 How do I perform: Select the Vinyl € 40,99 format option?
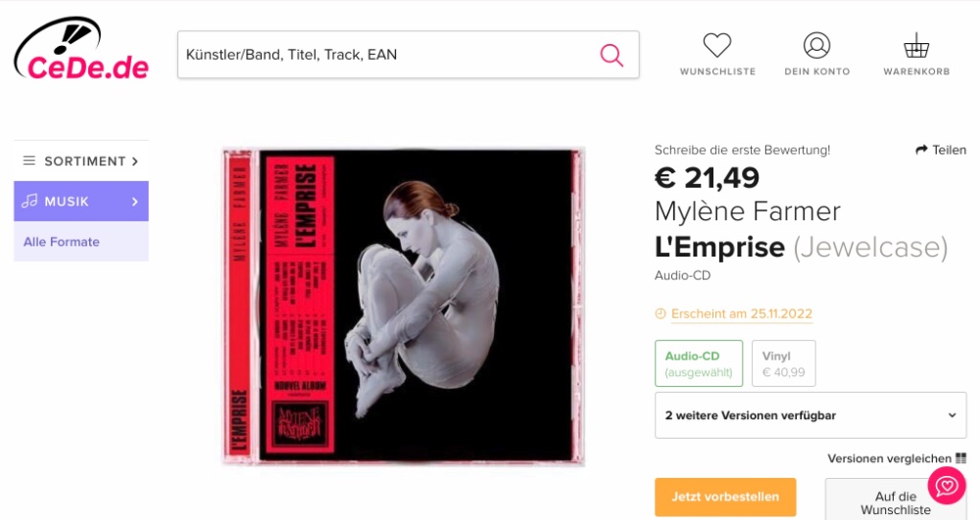point(784,363)
